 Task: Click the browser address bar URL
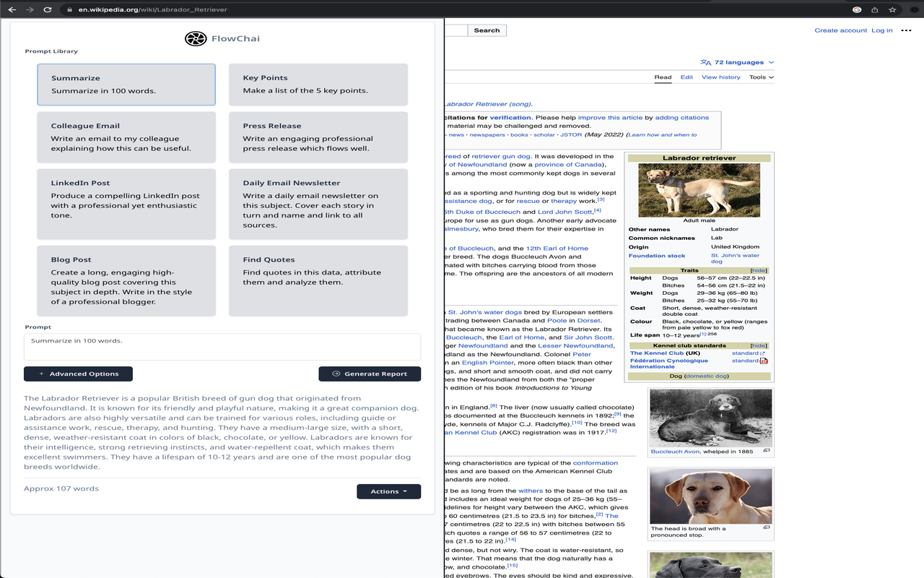coord(152,10)
